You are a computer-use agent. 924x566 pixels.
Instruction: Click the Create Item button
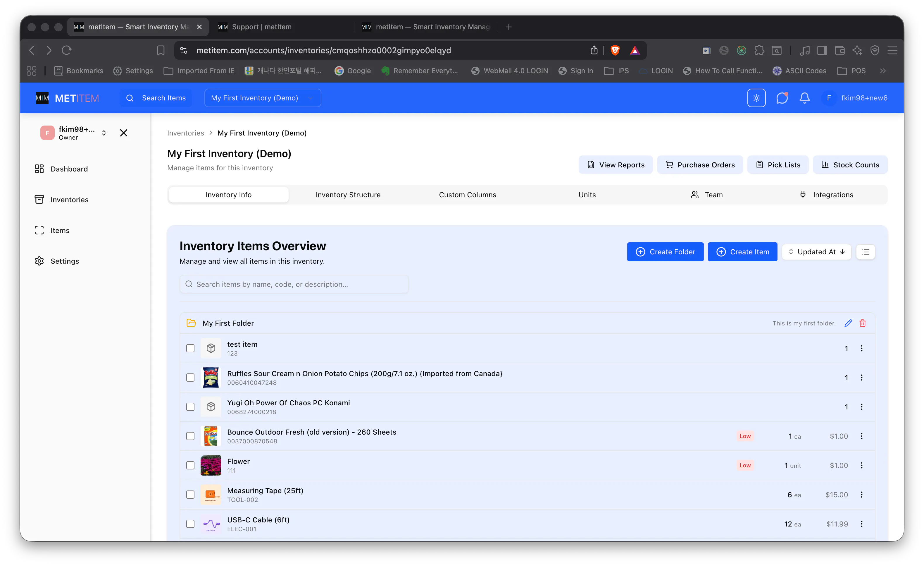pyautogui.click(x=742, y=252)
